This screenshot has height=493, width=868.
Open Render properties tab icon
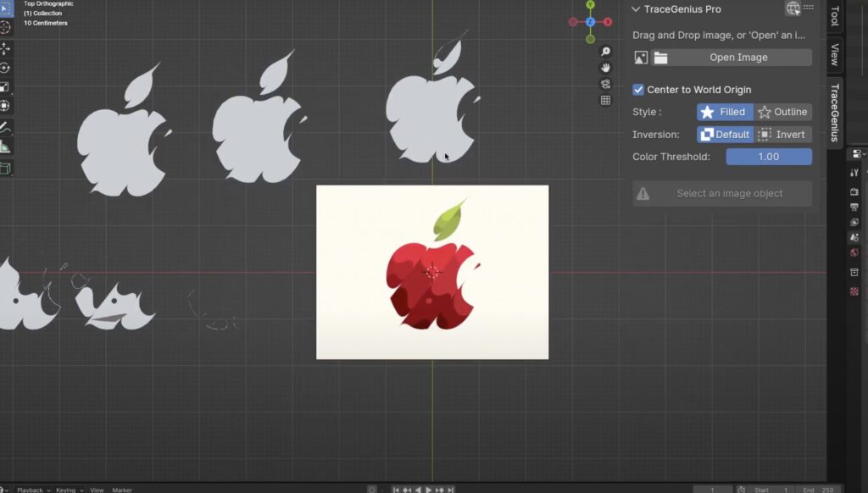tap(854, 191)
